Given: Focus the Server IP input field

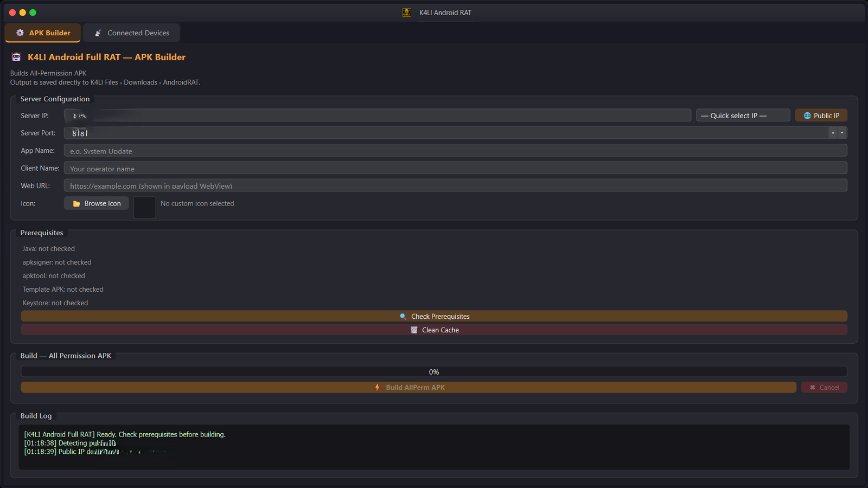Looking at the screenshot, I should pos(378,115).
